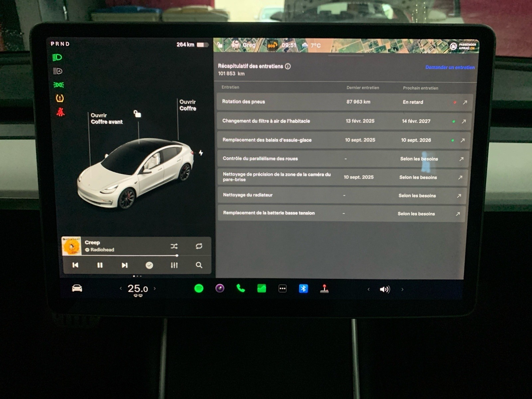Open the audio equalizer settings icon
This screenshot has width=532, height=399.
[x=174, y=265]
